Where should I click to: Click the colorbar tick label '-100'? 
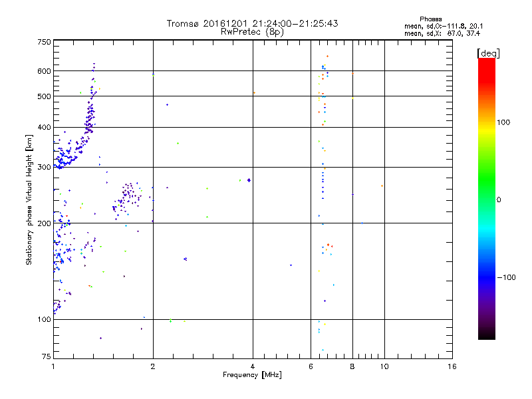click(x=506, y=277)
